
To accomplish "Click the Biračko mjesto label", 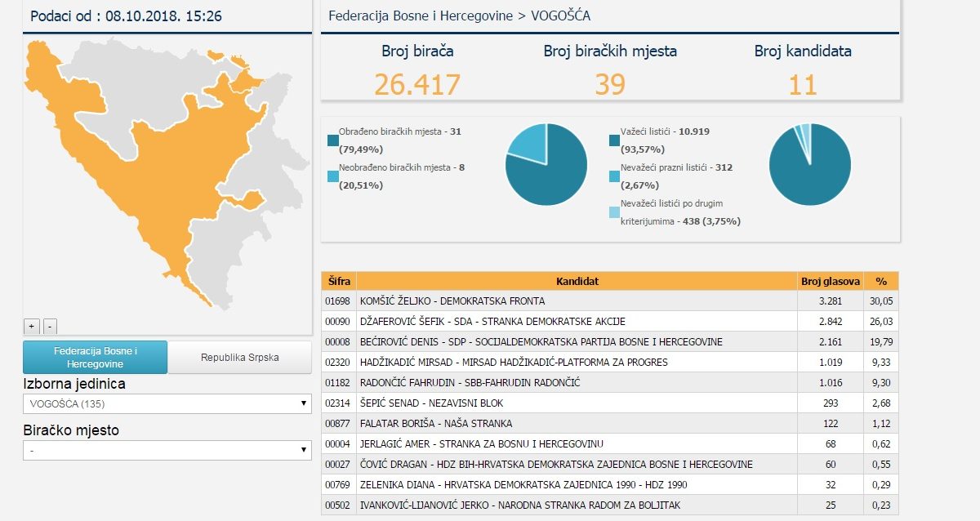I will click(71, 430).
